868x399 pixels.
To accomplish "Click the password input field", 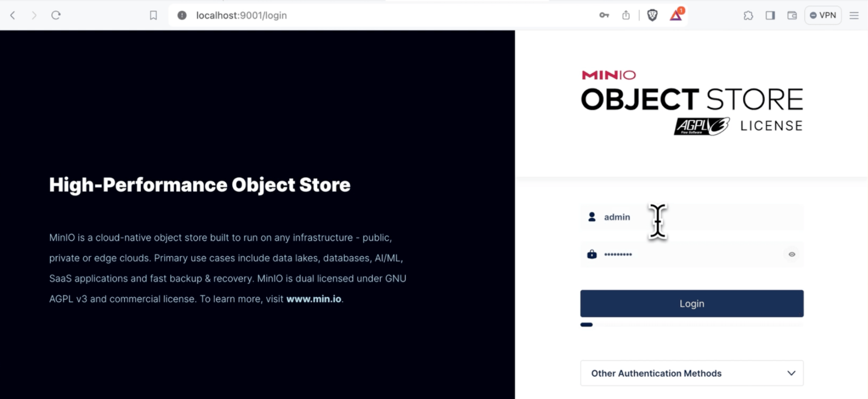I will pos(692,254).
